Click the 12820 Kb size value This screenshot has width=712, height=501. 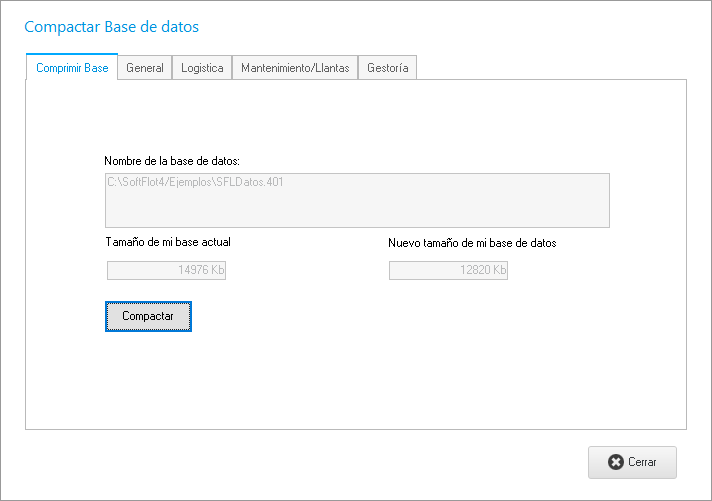(481, 271)
